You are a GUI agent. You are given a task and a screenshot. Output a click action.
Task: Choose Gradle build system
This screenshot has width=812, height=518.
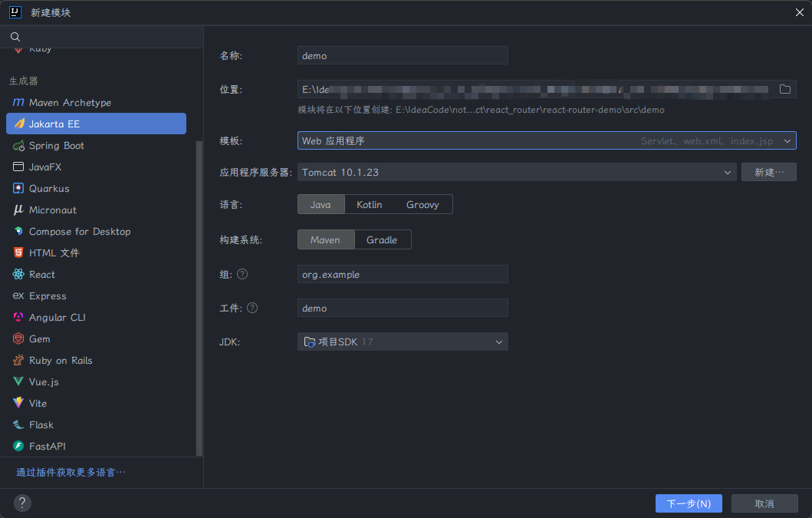click(x=382, y=239)
